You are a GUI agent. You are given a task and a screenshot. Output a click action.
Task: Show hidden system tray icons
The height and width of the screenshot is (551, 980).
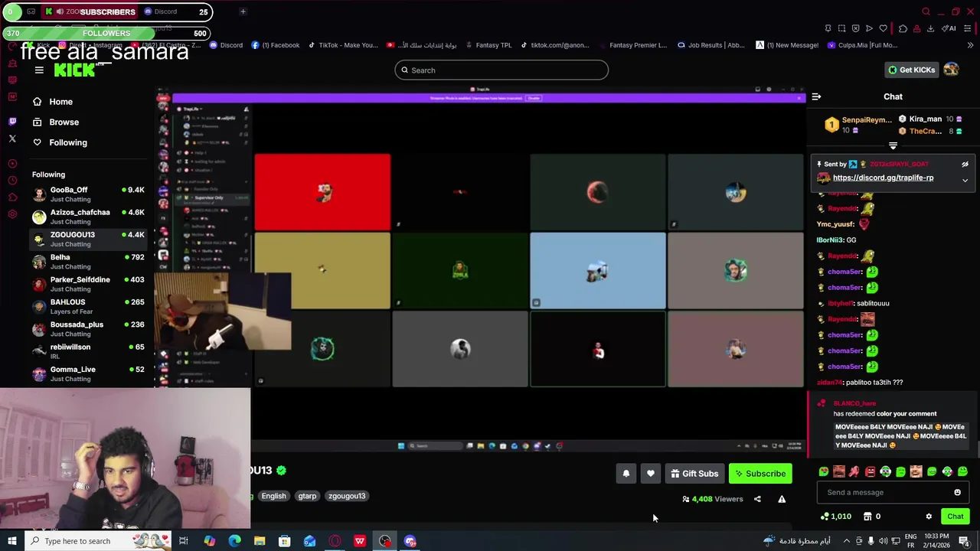[846, 541]
